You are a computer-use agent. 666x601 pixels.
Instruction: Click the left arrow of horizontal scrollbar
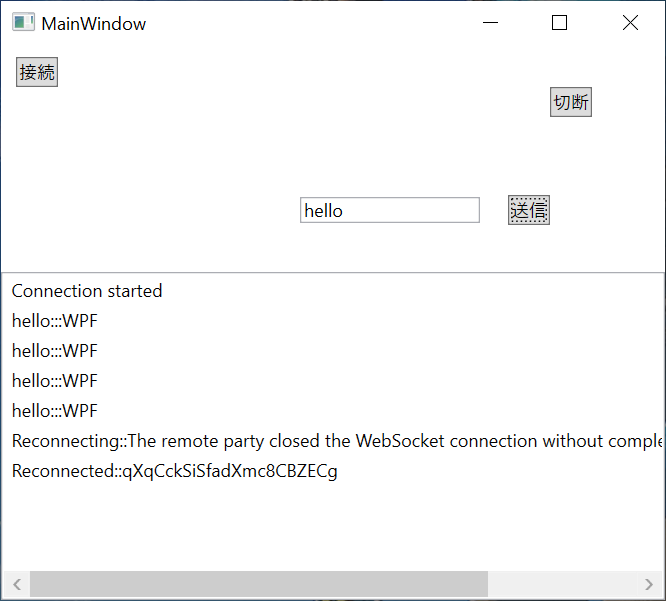(x=17, y=584)
